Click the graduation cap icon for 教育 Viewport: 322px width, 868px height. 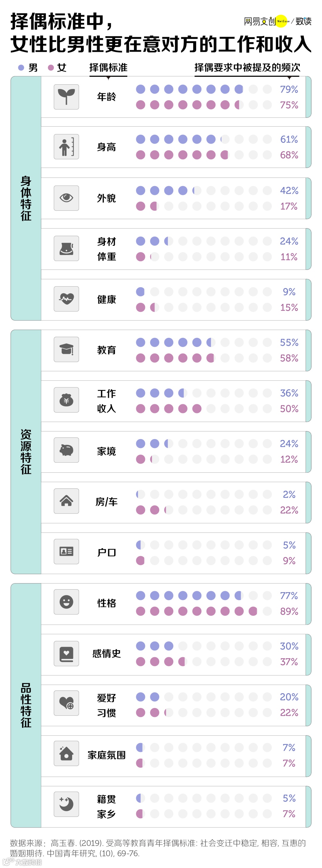coord(66,349)
